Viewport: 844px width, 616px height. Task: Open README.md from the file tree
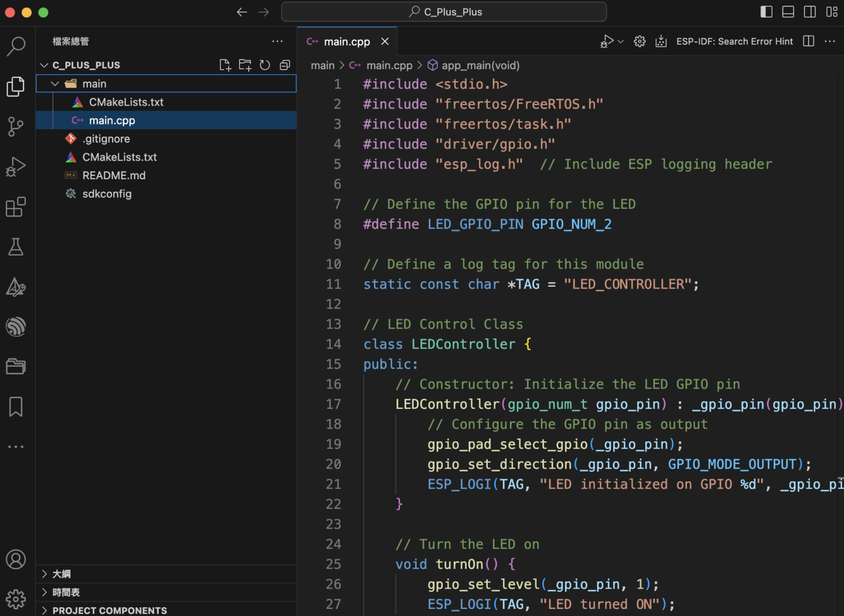(114, 175)
